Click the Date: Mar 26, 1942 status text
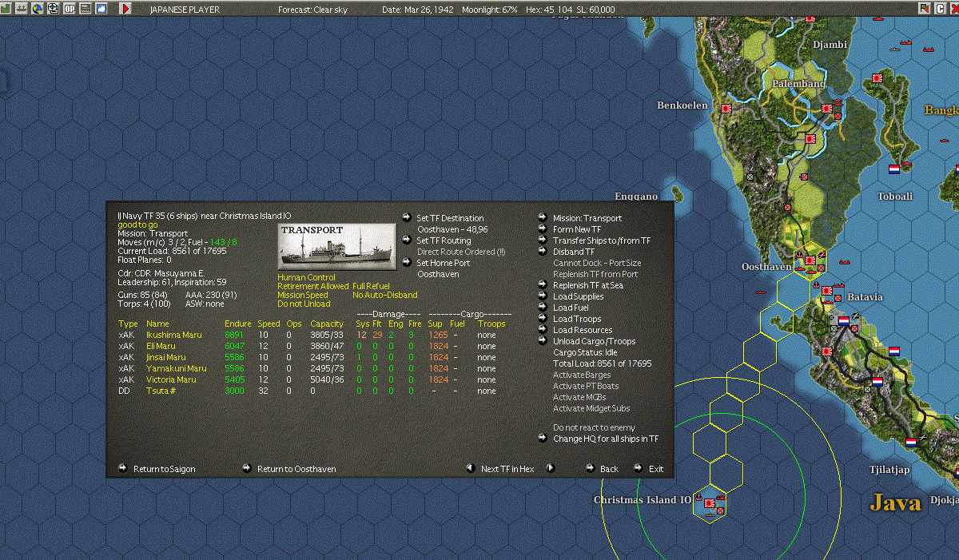Viewport: 959px width, 560px height. [x=419, y=9]
